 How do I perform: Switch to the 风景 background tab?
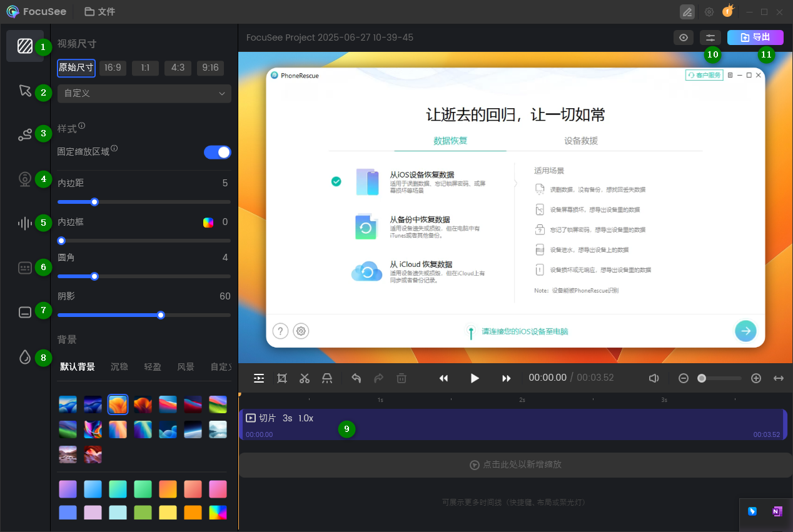coord(186,367)
